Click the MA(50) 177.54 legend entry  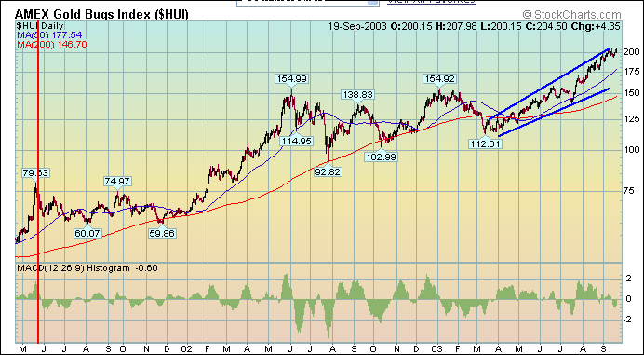[49, 35]
